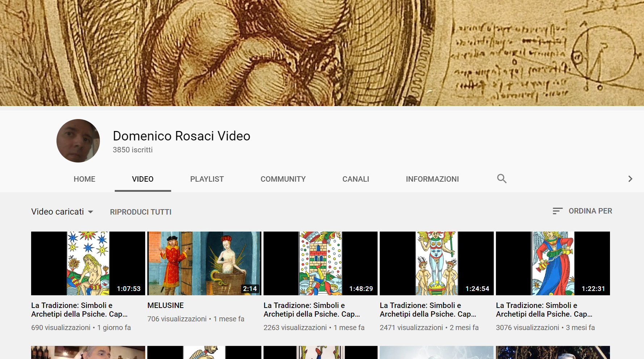Click the channel search magnifier icon
644x359 pixels.
tap(502, 178)
